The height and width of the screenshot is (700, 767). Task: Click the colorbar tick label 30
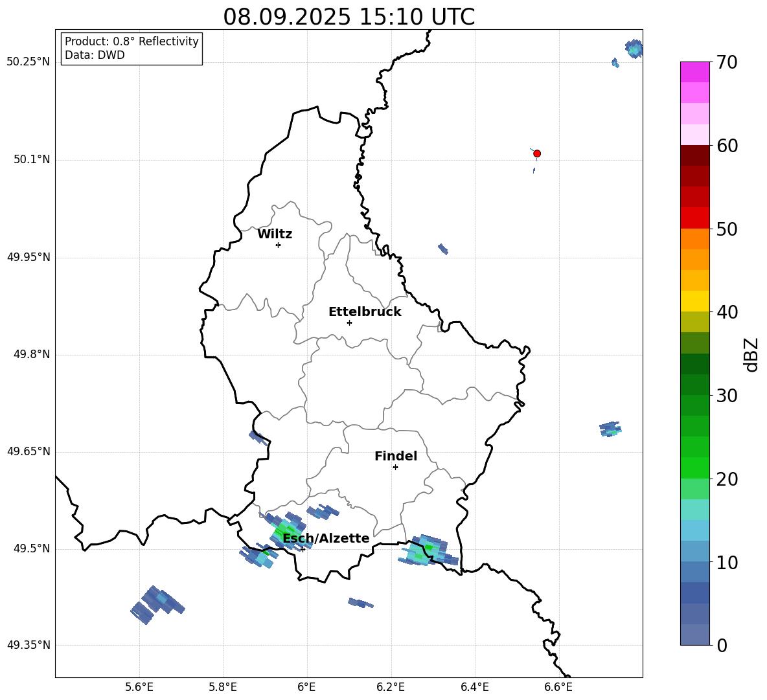point(726,396)
